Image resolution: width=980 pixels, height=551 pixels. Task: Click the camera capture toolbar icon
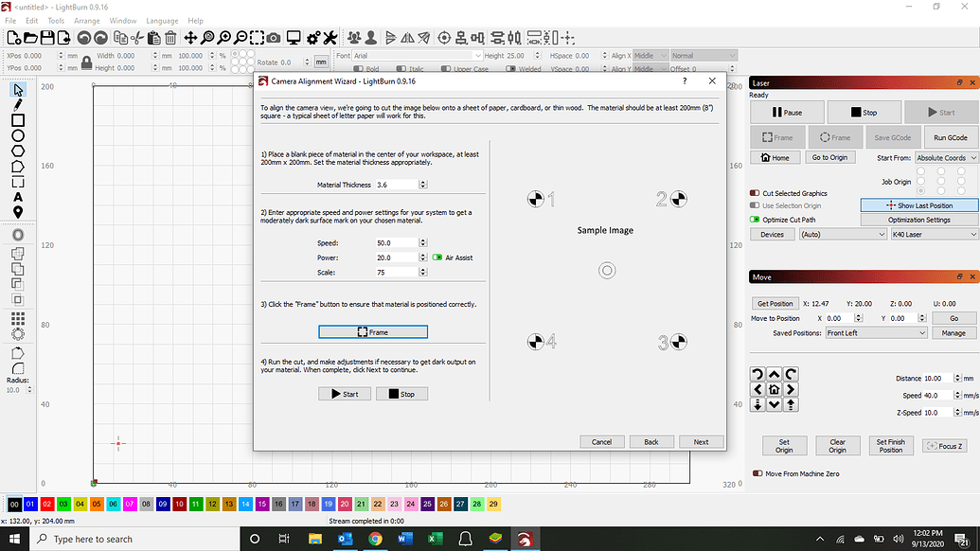(x=274, y=38)
